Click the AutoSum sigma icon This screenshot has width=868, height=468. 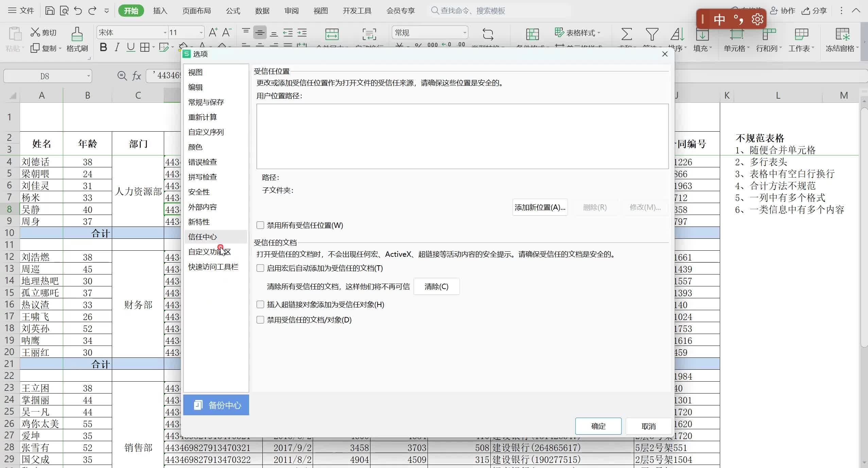[626, 34]
